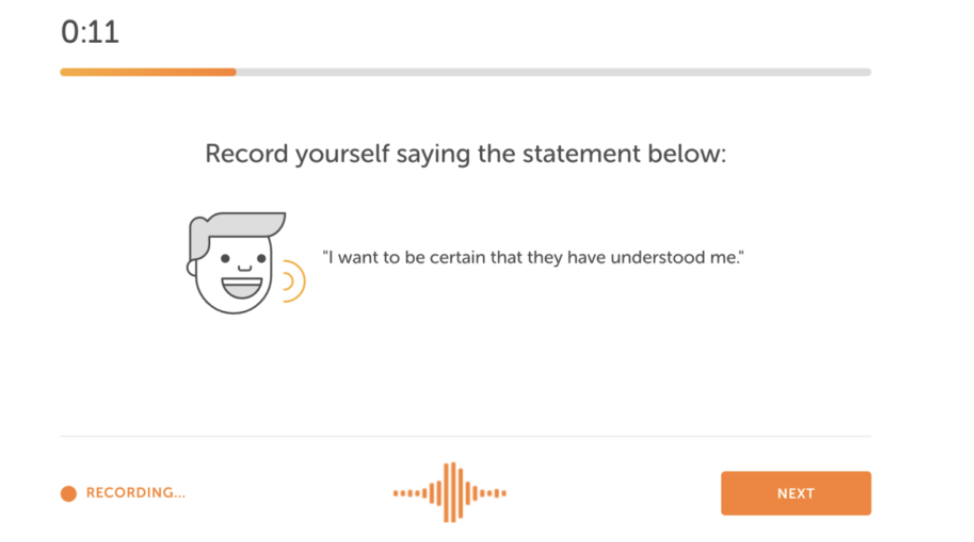Click the 0:11 countdown timer
This screenshot has height=542, width=974.
coord(89,32)
